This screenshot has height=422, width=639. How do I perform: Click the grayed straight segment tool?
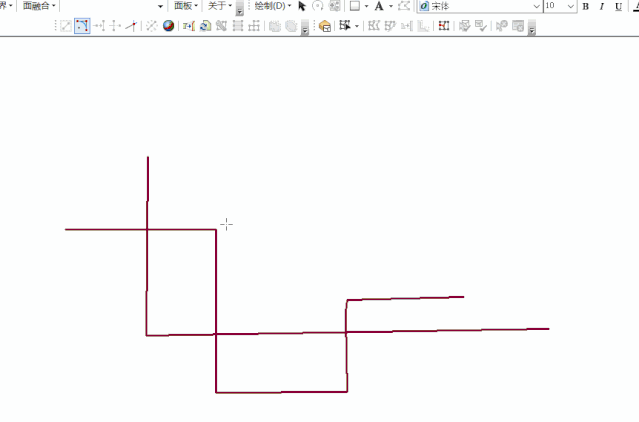[x=66, y=26]
